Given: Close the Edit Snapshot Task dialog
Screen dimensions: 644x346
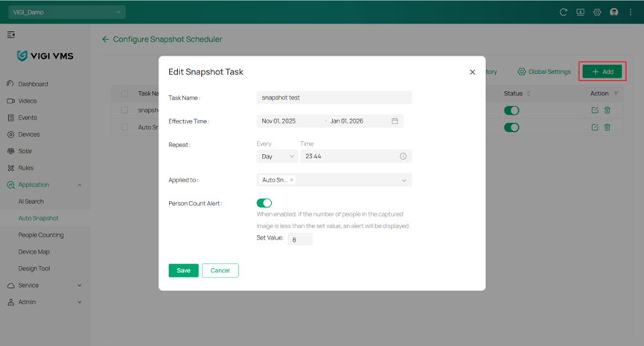Looking at the screenshot, I should [x=472, y=72].
